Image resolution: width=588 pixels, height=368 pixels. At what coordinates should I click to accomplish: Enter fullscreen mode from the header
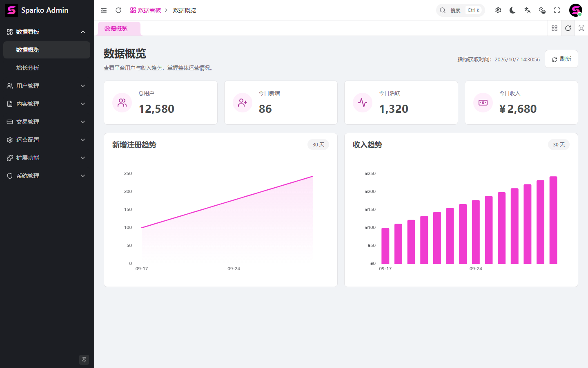557,10
